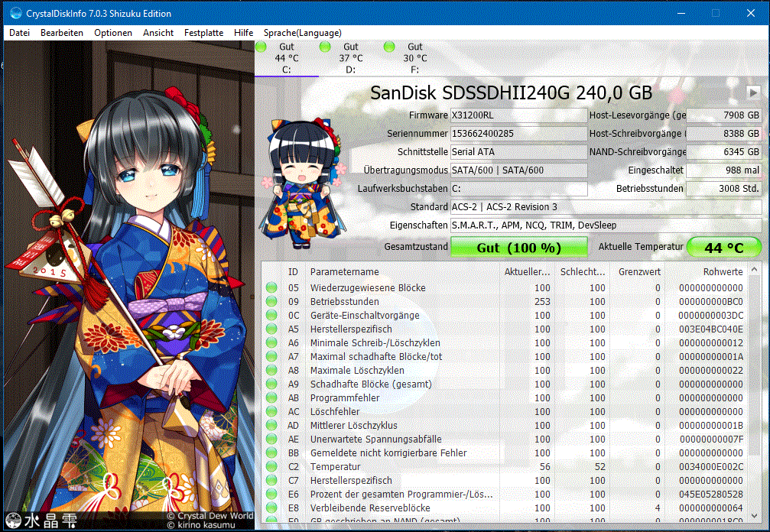Click status icon of Mittlerer Löschzyklus row
770x532 pixels.
click(x=271, y=426)
